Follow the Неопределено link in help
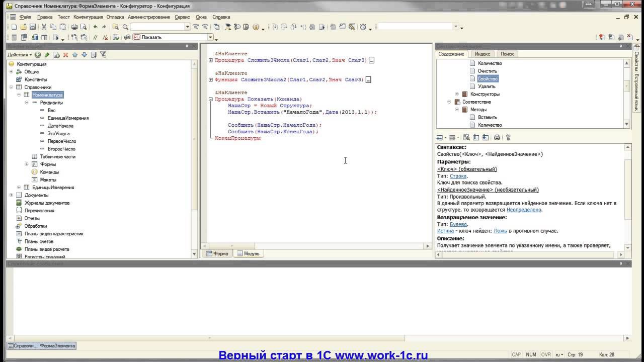Image resolution: width=644 pixels, height=362 pixels. point(524,210)
